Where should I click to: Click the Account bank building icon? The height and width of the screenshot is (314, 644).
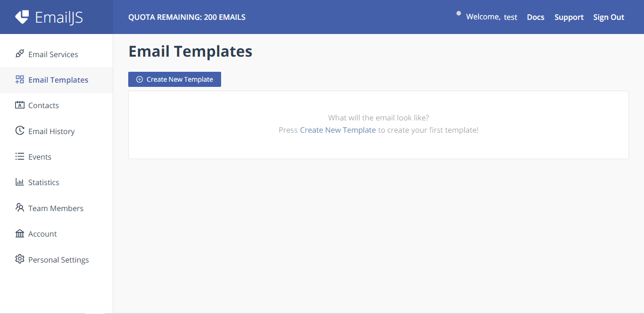click(19, 233)
